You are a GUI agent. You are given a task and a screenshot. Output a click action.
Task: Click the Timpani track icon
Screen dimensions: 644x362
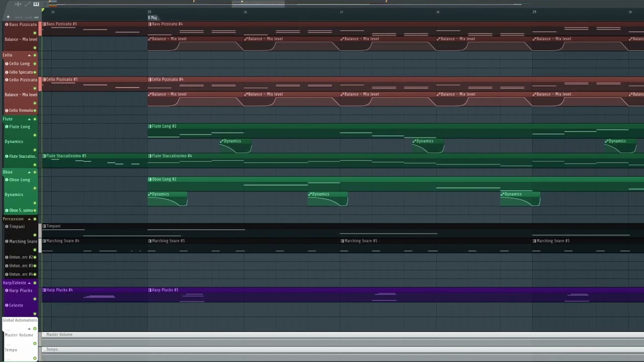7,226
